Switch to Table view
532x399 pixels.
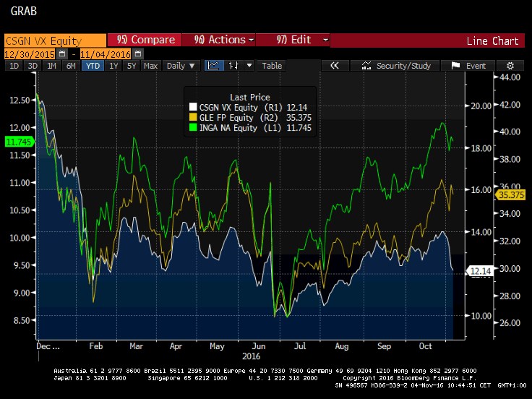[272, 66]
